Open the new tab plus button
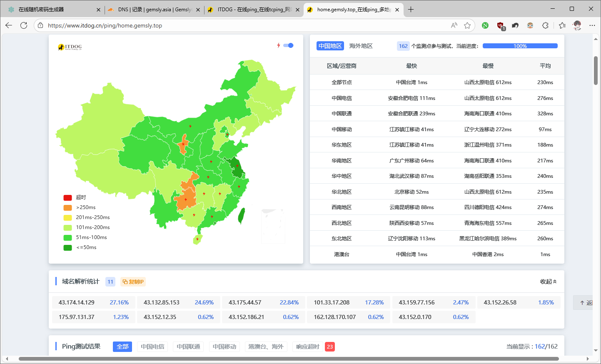Image resolution: width=601 pixels, height=364 pixels. pyautogui.click(x=411, y=9)
